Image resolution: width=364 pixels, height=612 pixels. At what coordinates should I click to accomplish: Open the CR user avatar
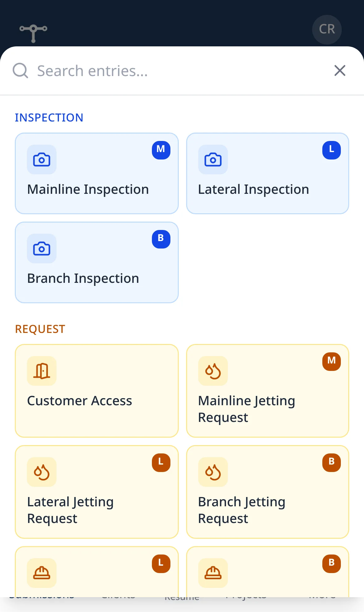click(327, 29)
